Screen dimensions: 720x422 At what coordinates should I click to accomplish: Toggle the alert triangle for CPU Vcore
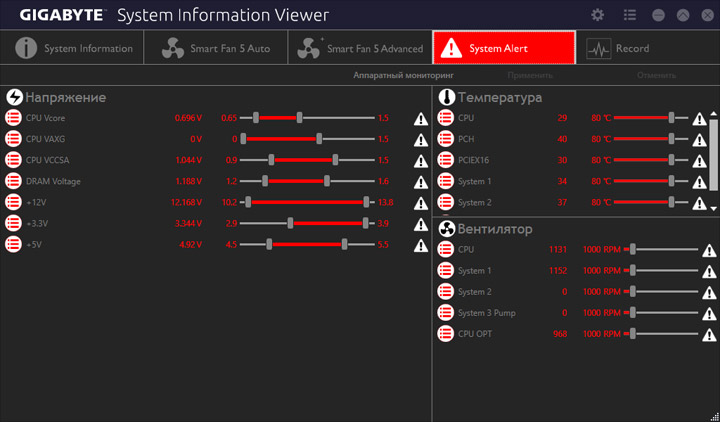(x=421, y=119)
